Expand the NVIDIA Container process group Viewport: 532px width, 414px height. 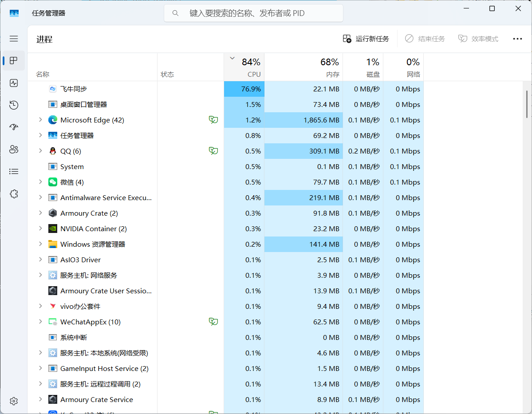pyautogui.click(x=40, y=229)
